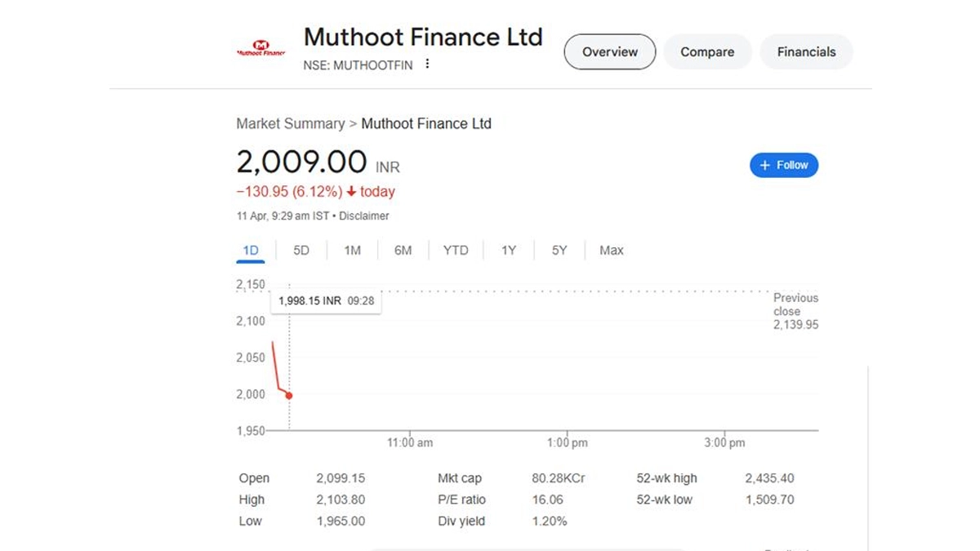Open the three-dot menu beside NSE: MUTHOOTFIN
This screenshot has width=980, height=551.
point(427,64)
